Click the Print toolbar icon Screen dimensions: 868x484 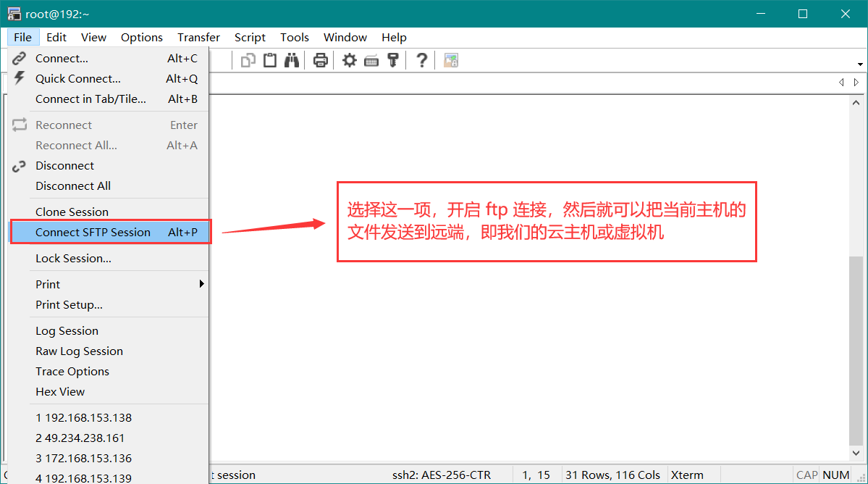coord(320,59)
